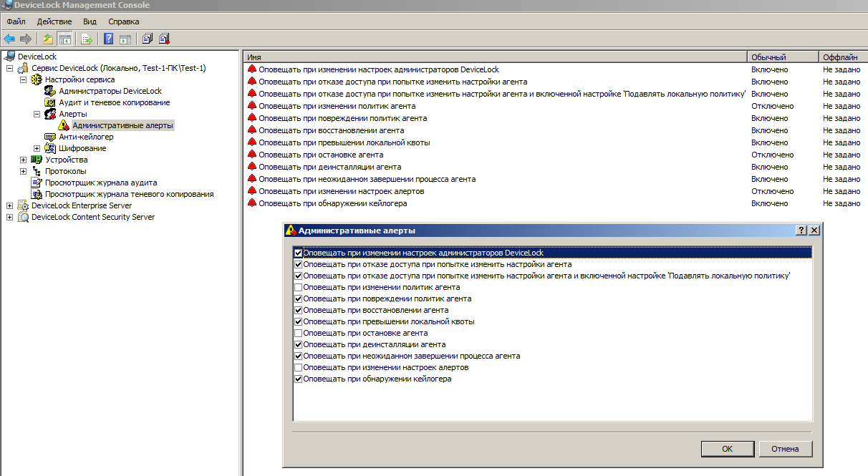Click the Анти-кейлогер keyboard icon
This screenshot has height=476, width=868.
tap(50, 137)
